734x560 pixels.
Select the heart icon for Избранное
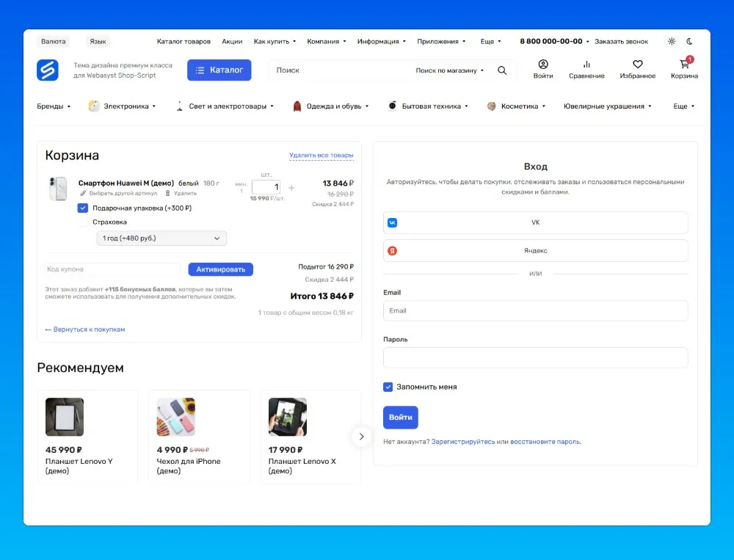click(636, 64)
